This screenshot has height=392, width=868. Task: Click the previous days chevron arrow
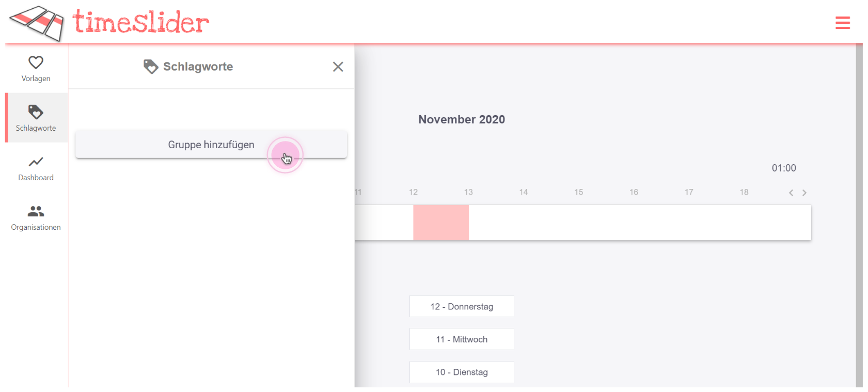click(791, 193)
